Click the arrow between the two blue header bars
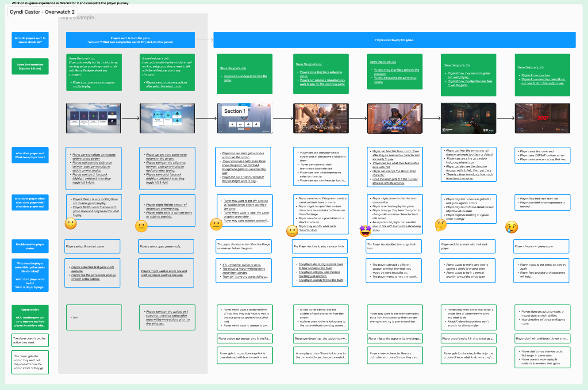This screenshot has height=390, width=588. [204, 40]
